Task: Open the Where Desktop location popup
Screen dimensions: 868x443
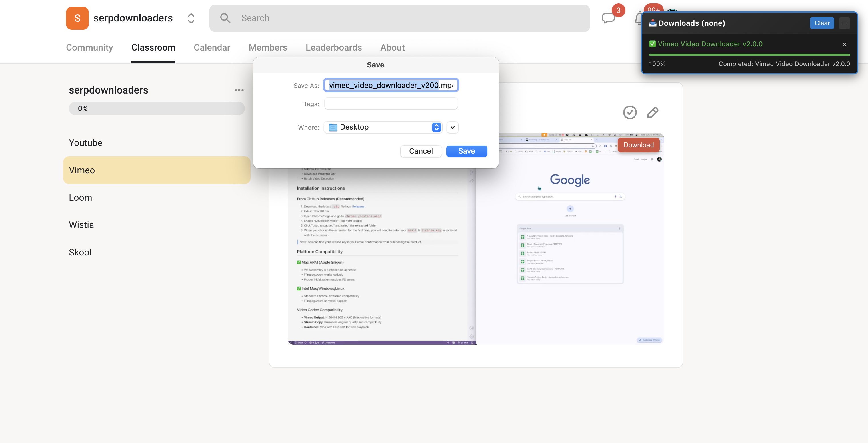Action: point(383,127)
